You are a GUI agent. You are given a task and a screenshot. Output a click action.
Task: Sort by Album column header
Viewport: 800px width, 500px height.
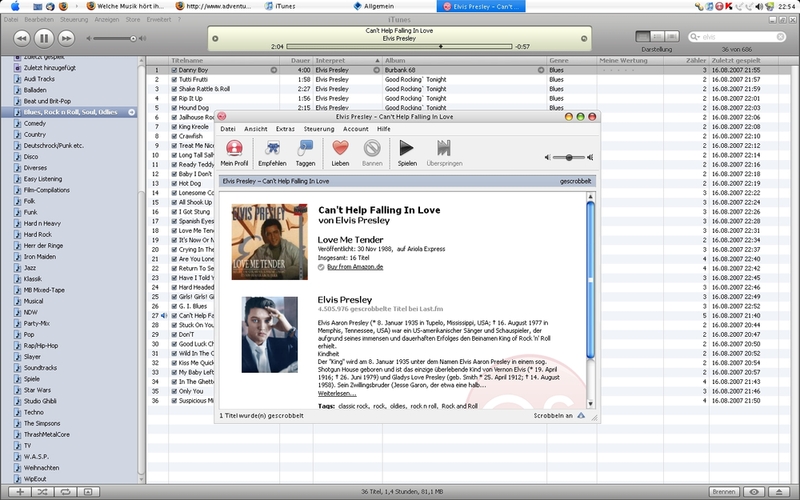pos(464,60)
